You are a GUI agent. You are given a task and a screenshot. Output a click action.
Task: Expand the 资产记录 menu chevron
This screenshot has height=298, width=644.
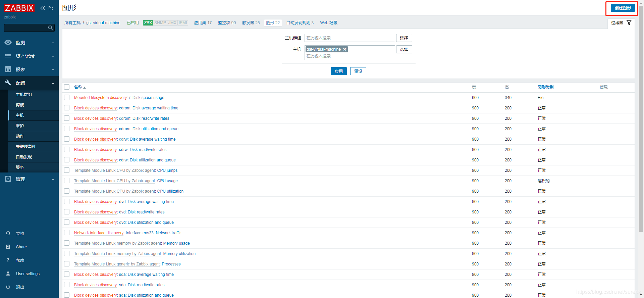point(53,56)
